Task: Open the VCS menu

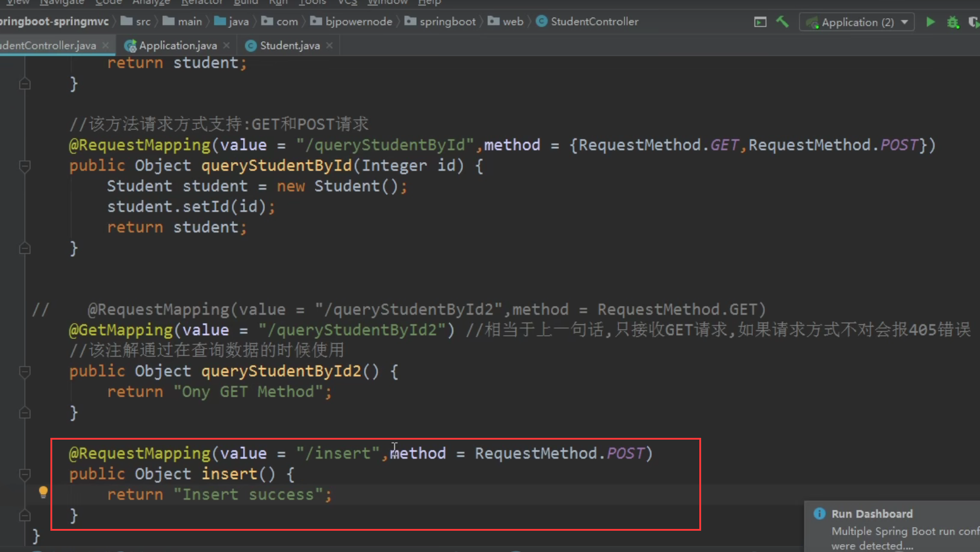Action: pyautogui.click(x=347, y=2)
